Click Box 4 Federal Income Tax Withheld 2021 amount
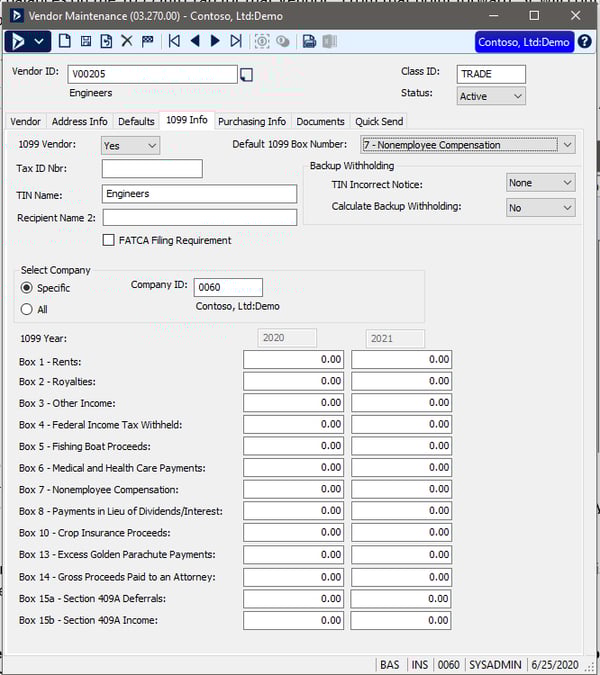600x675 pixels. (402, 424)
